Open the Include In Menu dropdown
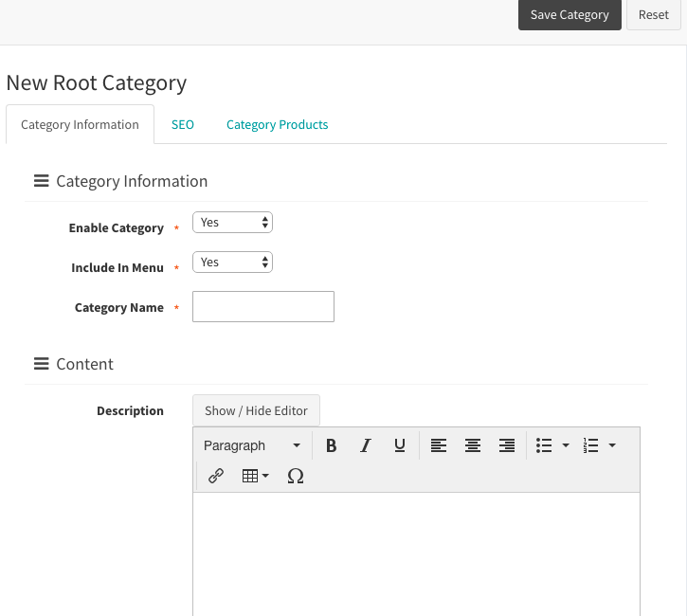The image size is (687, 616). tap(232, 263)
